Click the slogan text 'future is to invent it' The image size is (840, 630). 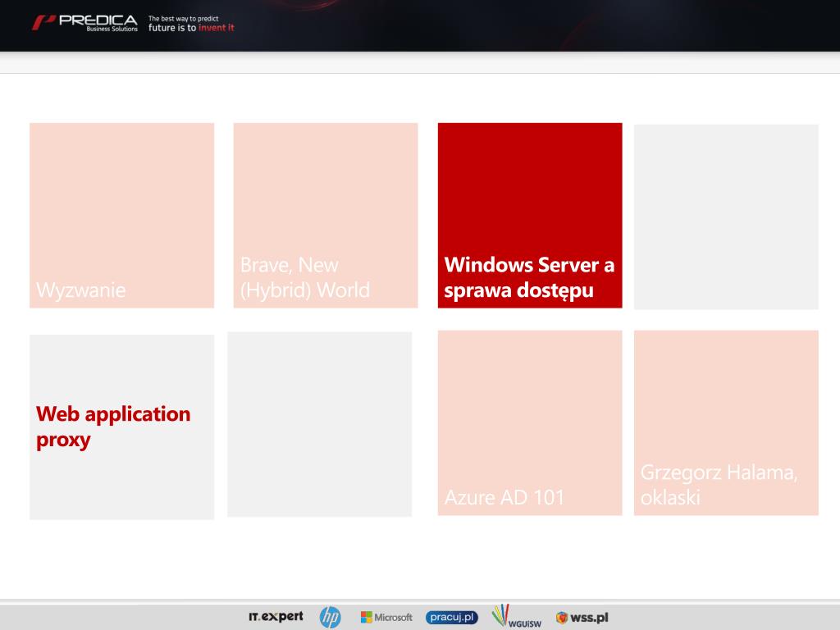[x=191, y=28]
